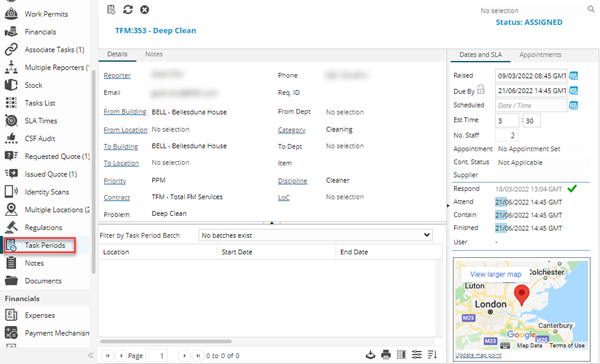Click the download icon in grid footer

click(370, 355)
